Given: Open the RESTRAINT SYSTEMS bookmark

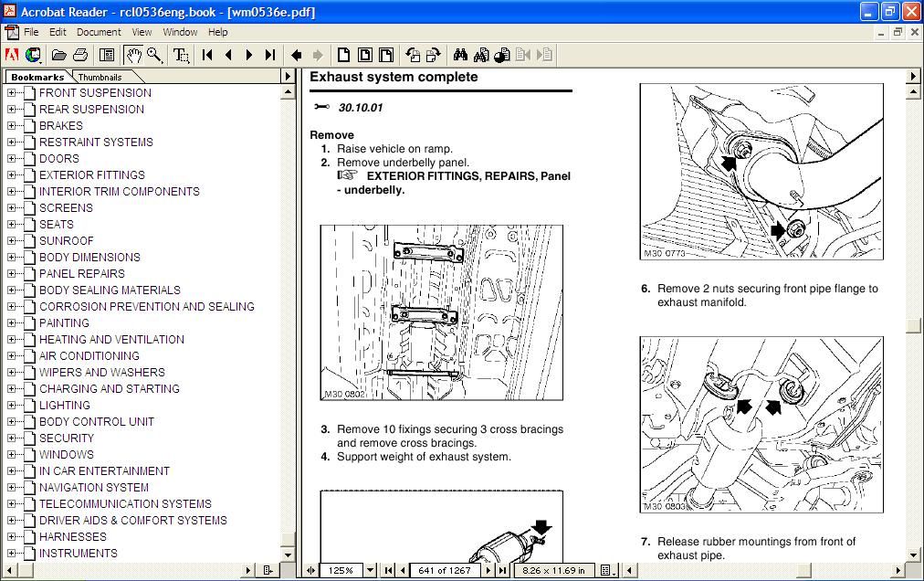Looking at the screenshot, I should 96,143.
